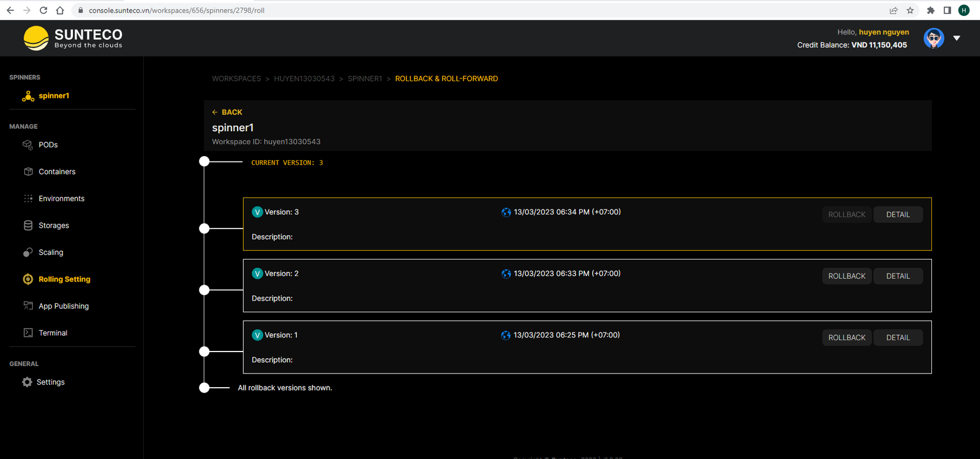Image resolution: width=980 pixels, height=459 pixels.
Task: Click the Version 2 green V badge
Action: point(257,274)
